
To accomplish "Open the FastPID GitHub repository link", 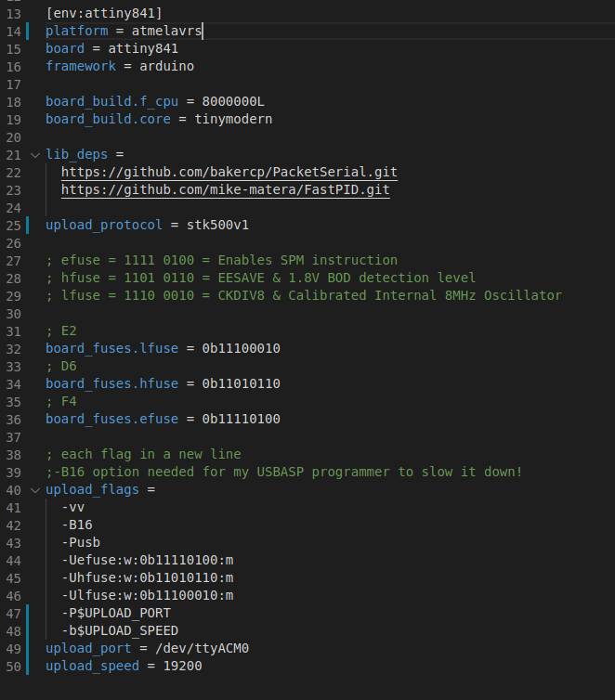I will coord(225,190).
